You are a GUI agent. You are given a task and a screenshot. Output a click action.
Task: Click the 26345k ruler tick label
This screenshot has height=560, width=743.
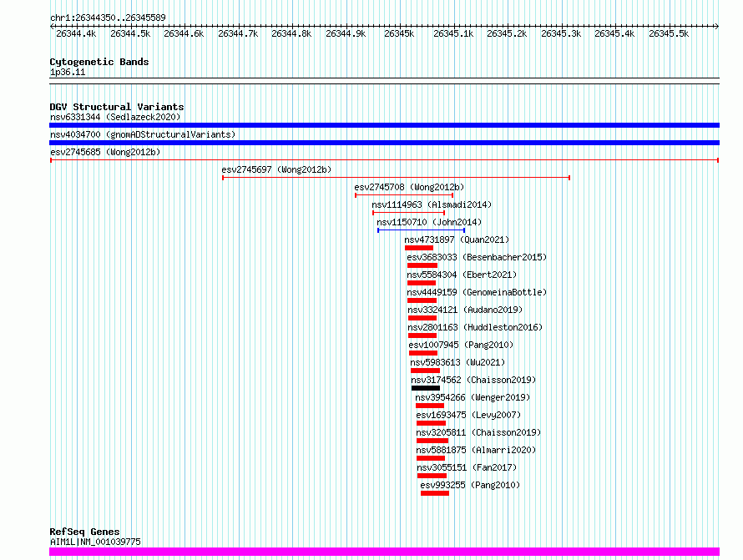coord(399,33)
